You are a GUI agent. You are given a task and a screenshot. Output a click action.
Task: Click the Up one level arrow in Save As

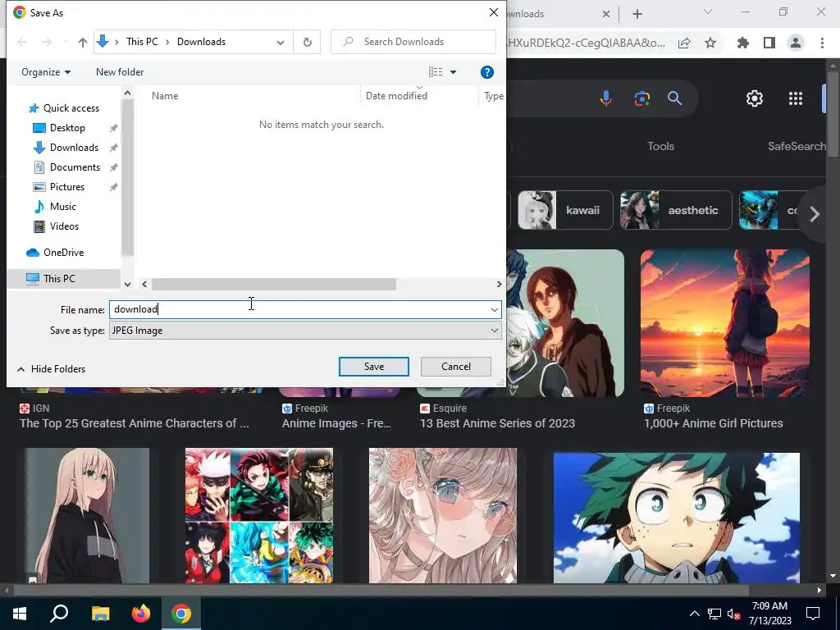pos(83,42)
